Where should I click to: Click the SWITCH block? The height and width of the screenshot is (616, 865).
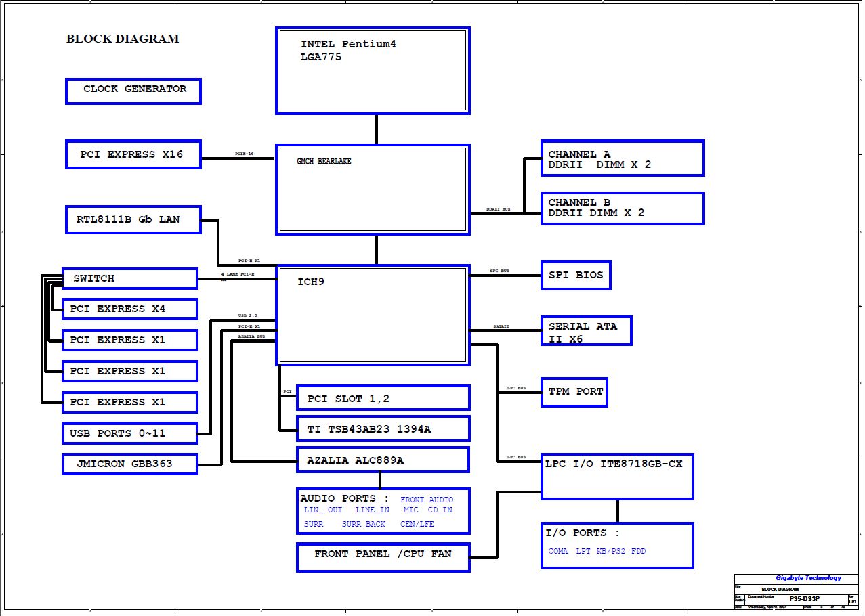point(130,278)
